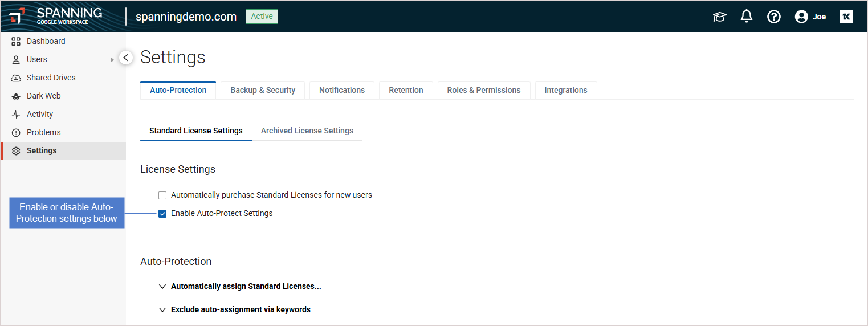The image size is (868, 326).
Task: Open the Activity page in sidebar
Action: pyautogui.click(x=39, y=114)
